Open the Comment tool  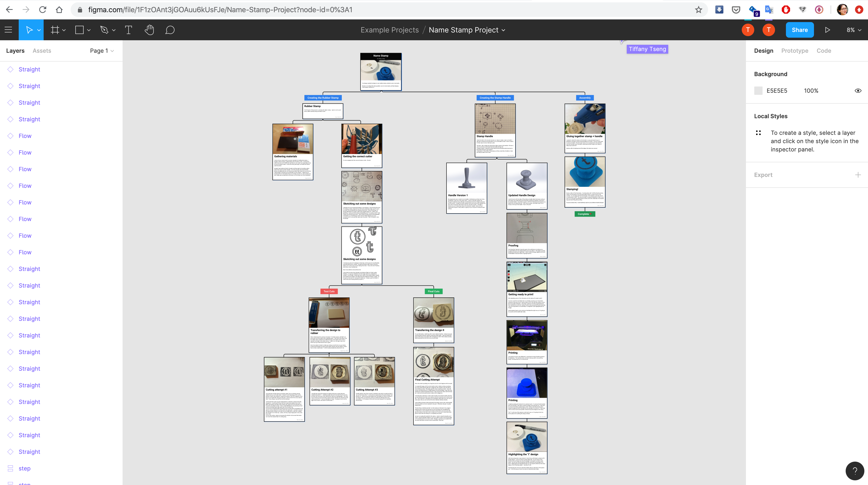point(170,30)
